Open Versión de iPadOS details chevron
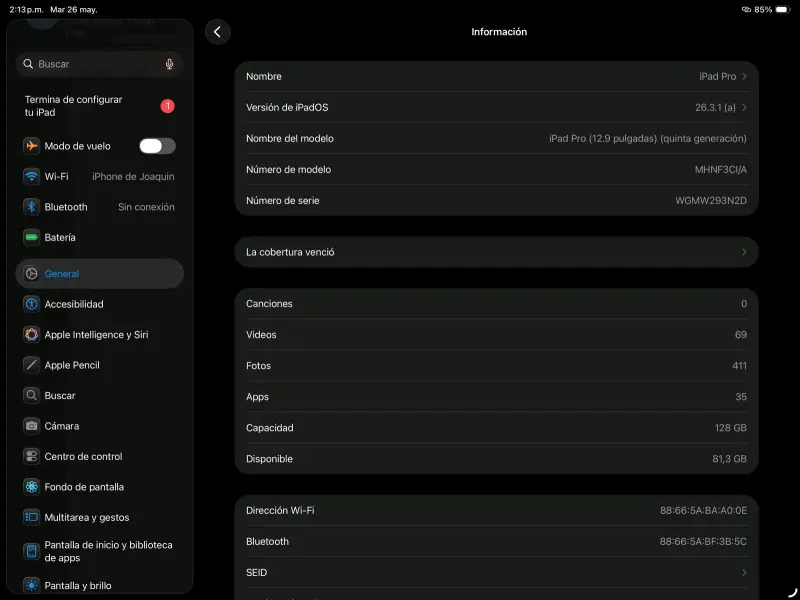The width and height of the screenshot is (800, 600). [744, 108]
